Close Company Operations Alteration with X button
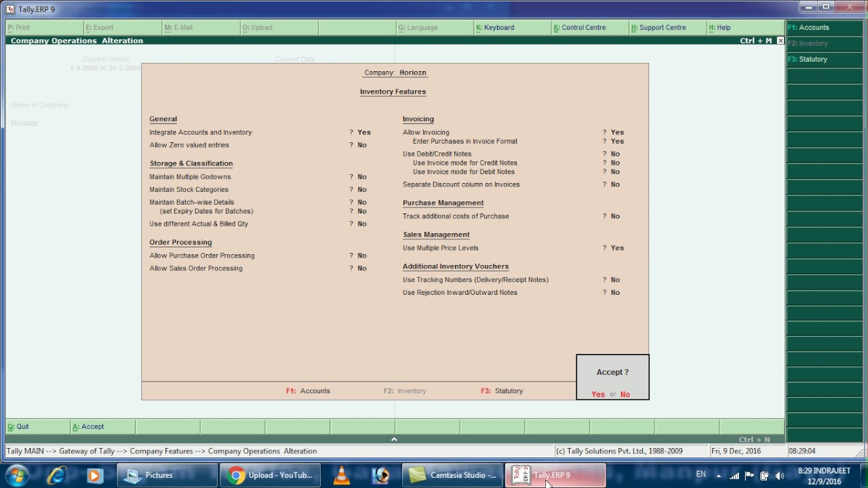 coord(780,41)
